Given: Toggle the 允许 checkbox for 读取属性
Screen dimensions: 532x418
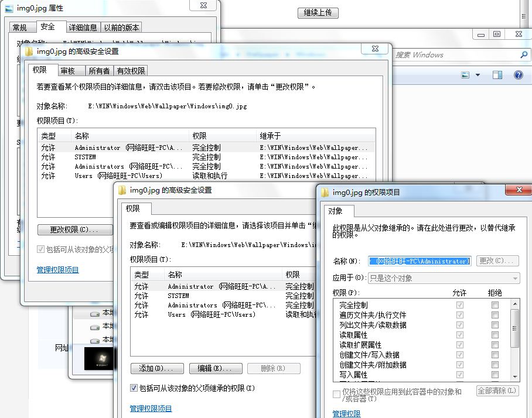Looking at the screenshot, I should click(460, 335).
